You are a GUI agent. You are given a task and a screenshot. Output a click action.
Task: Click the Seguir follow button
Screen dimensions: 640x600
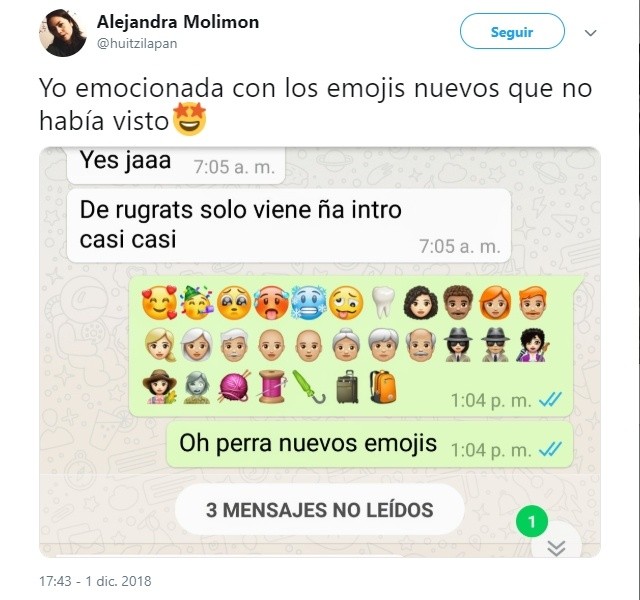(x=512, y=31)
